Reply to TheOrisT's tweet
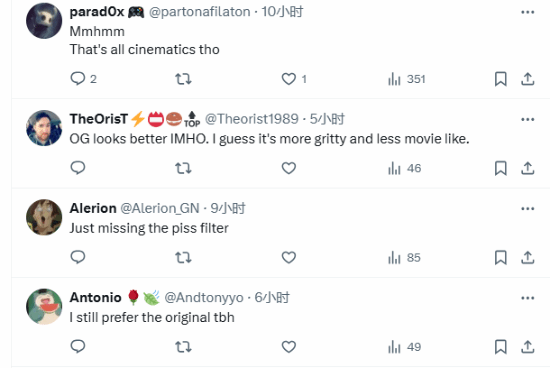550x368 pixels. pyautogui.click(x=78, y=168)
